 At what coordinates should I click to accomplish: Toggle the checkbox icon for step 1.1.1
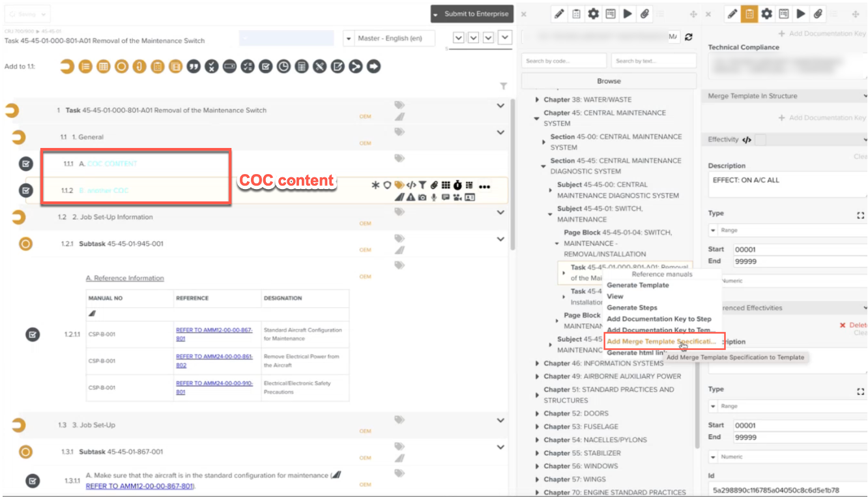tap(25, 164)
